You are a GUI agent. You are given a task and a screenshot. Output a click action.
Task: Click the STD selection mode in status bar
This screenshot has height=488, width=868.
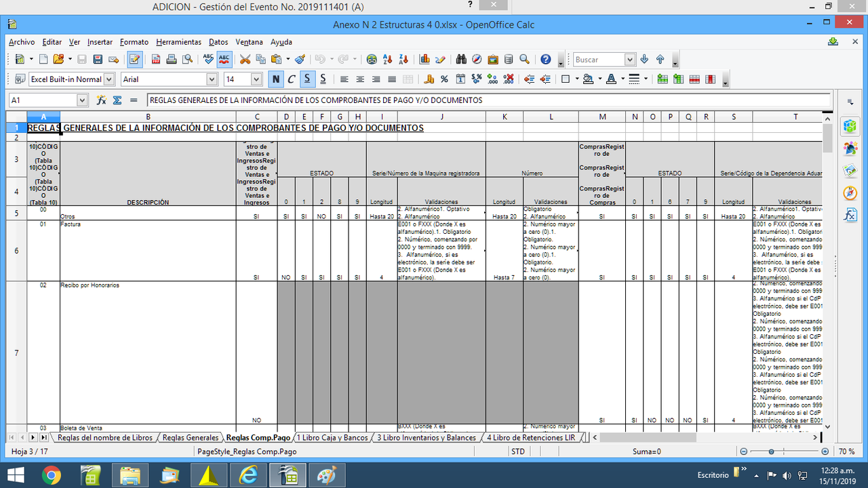coord(517,451)
